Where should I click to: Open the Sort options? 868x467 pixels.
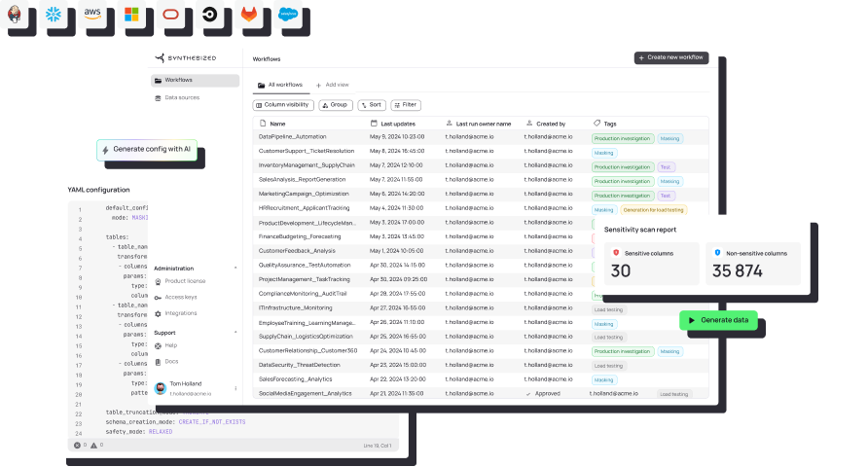point(371,105)
